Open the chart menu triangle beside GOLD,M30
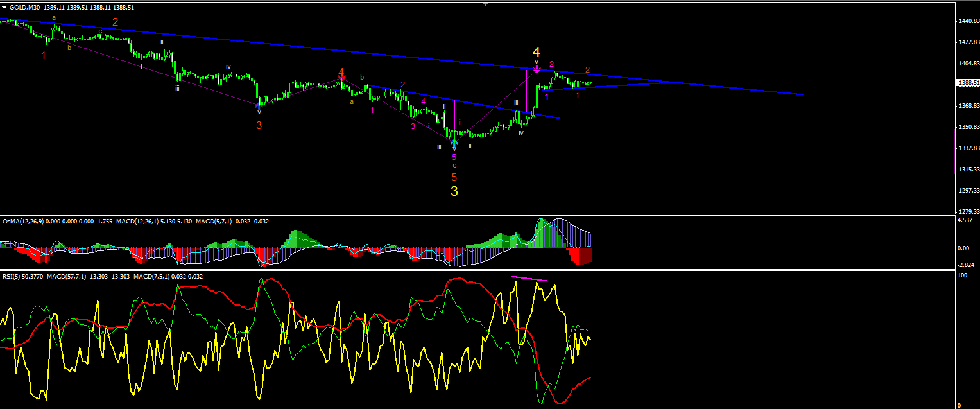The height and width of the screenshot is (409, 980). coord(4,7)
